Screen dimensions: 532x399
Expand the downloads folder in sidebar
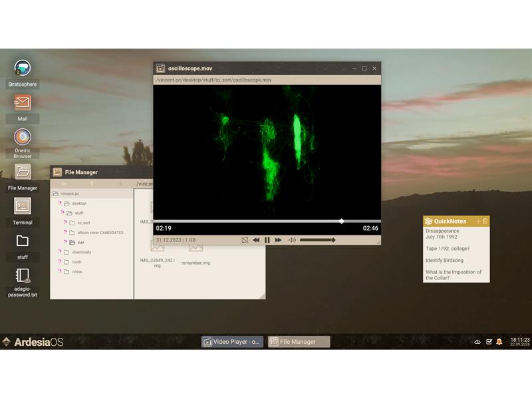(x=59, y=252)
